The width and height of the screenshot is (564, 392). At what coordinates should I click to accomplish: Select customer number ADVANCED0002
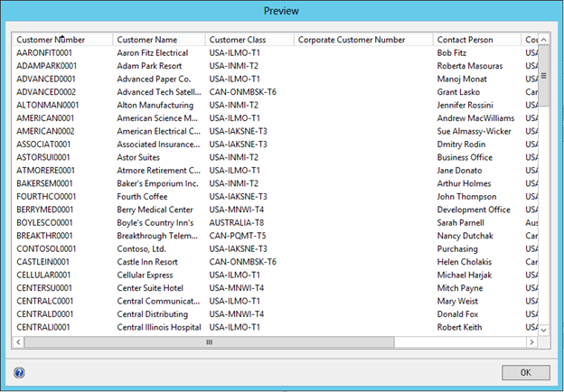pos(46,92)
